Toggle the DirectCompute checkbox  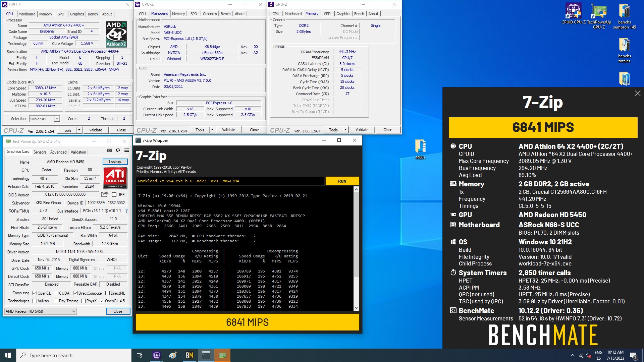click(75, 293)
